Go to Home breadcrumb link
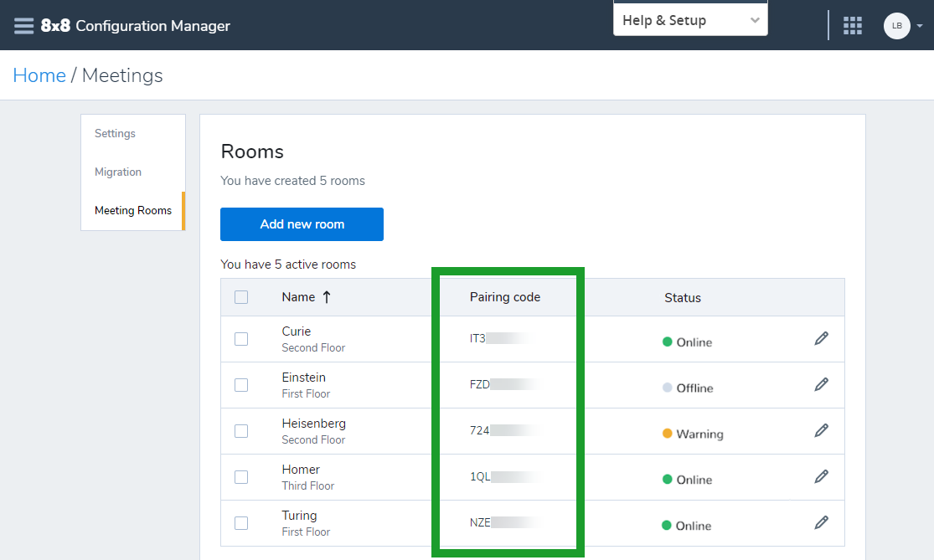The height and width of the screenshot is (560, 934). pos(39,75)
